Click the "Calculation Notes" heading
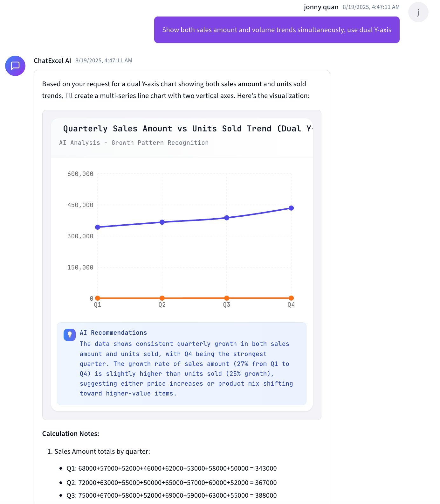Image resolution: width=440 pixels, height=504 pixels. [71, 433]
